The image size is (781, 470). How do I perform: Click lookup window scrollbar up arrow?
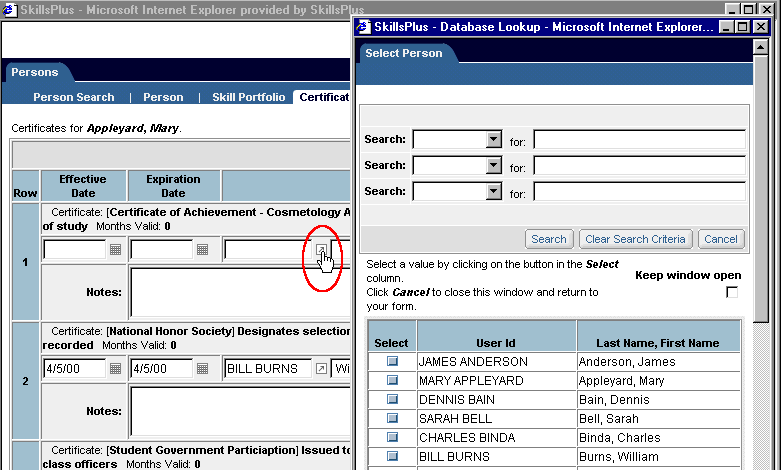[x=761, y=47]
